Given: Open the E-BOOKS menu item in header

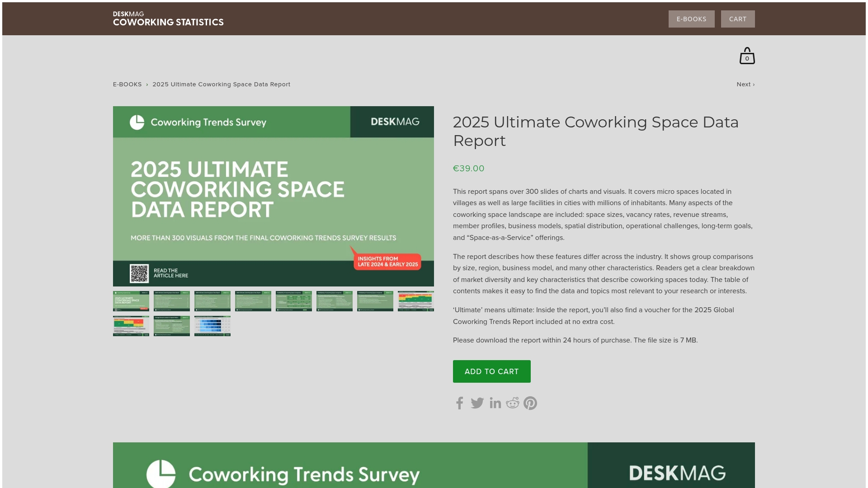Looking at the screenshot, I should (x=691, y=19).
